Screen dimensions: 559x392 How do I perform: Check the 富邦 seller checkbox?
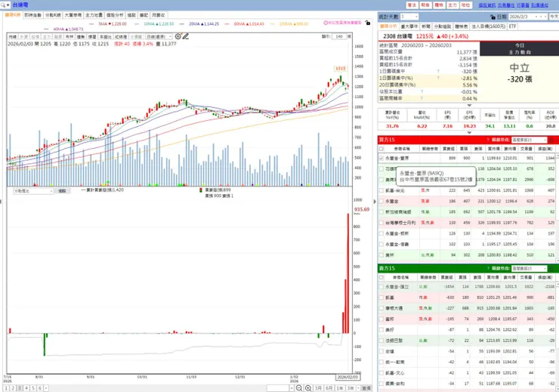[381, 319]
